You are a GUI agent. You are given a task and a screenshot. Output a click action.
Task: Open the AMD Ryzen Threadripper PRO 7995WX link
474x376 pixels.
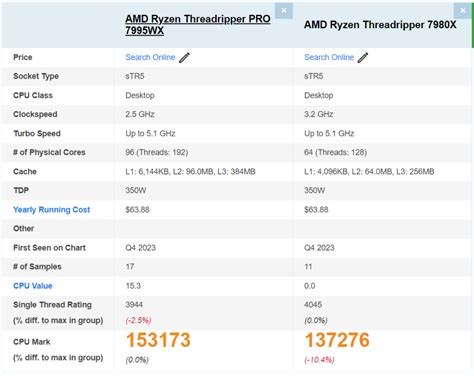click(198, 25)
